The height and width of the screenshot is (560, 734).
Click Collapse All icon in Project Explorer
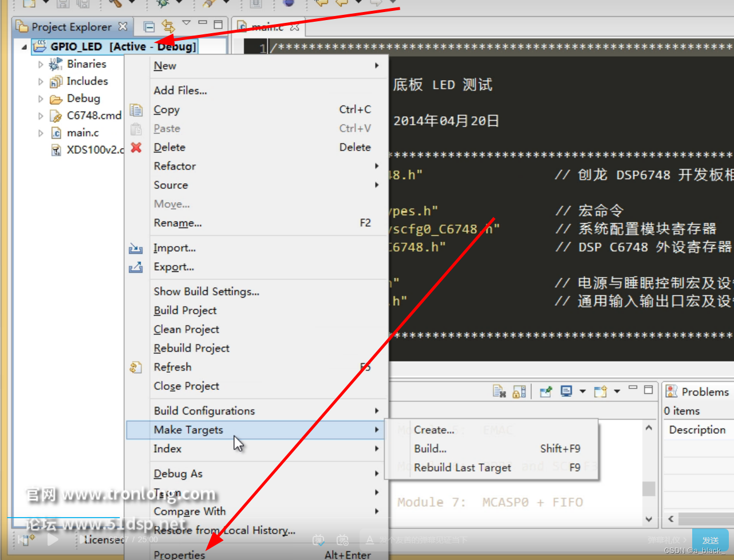click(x=149, y=26)
